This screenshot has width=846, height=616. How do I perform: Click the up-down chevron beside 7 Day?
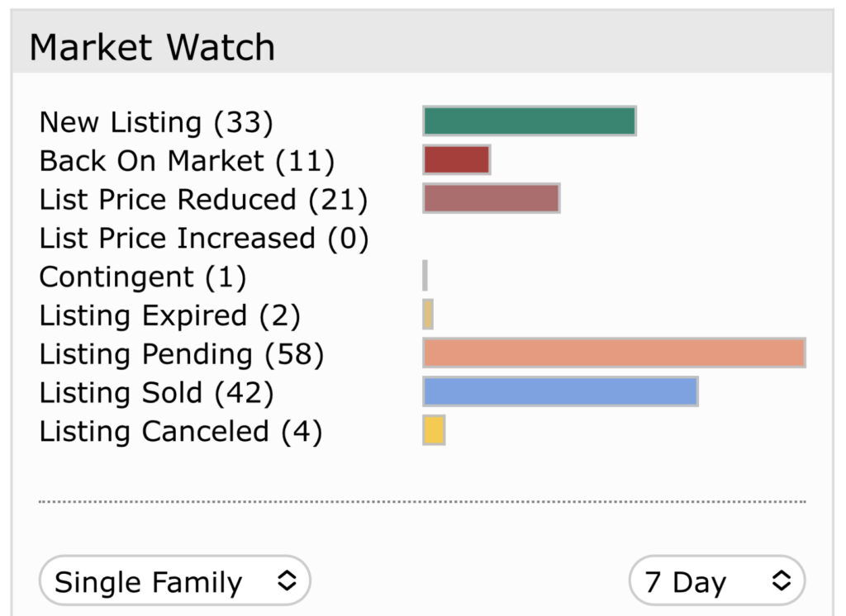(782, 581)
